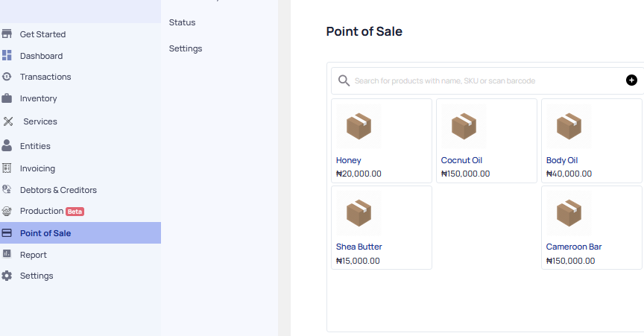
Task: Click the Shea Butter product name
Action: tap(359, 247)
